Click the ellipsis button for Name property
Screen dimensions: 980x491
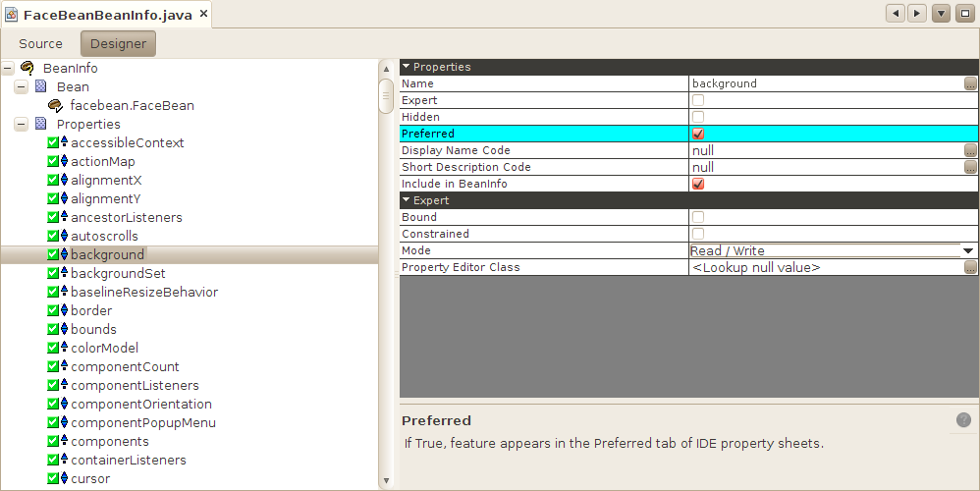[970, 84]
